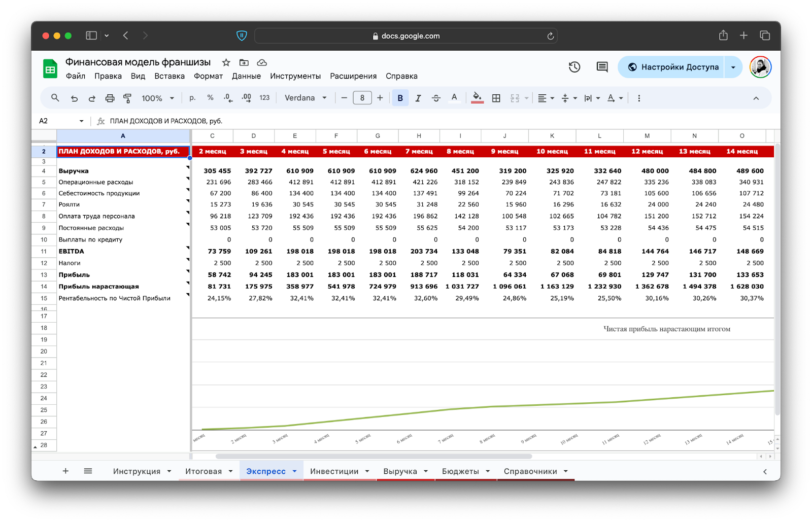This screenshot has height=522, width=812.
Task: Open the fill color paint bucket
Action: pyautogui.click(x=477, y=97)
